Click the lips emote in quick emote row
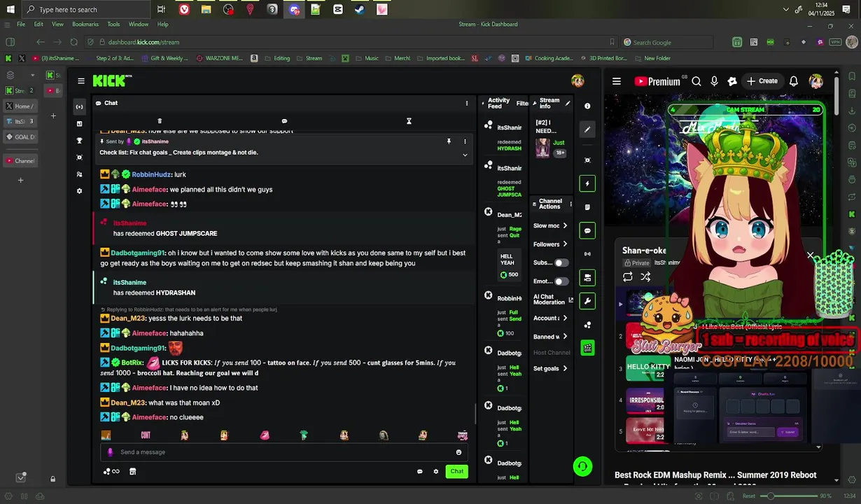 coord(265,435)
